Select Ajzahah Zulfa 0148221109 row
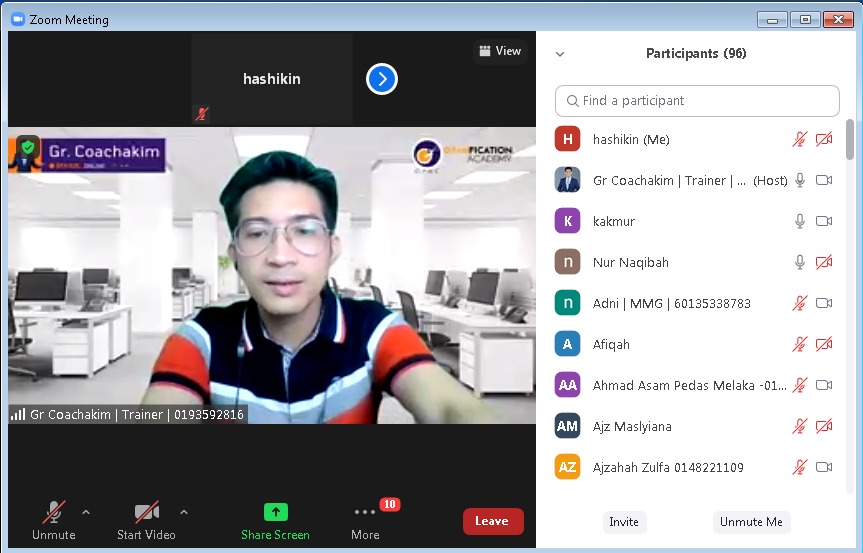This screenshot has width=863, height=553. [695, 467]
